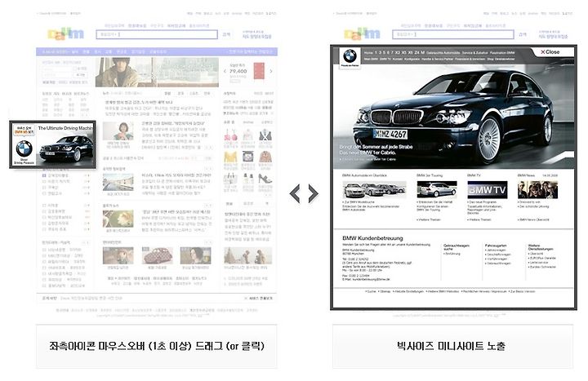Select 'Z4' in the BMW model navigation

pos(417,53)
